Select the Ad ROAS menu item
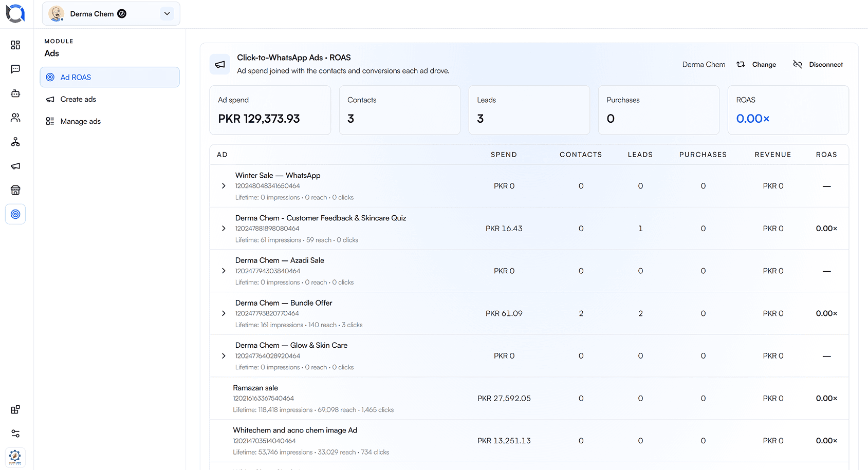This screenshot has height=470, width=868. pos(109,77)
